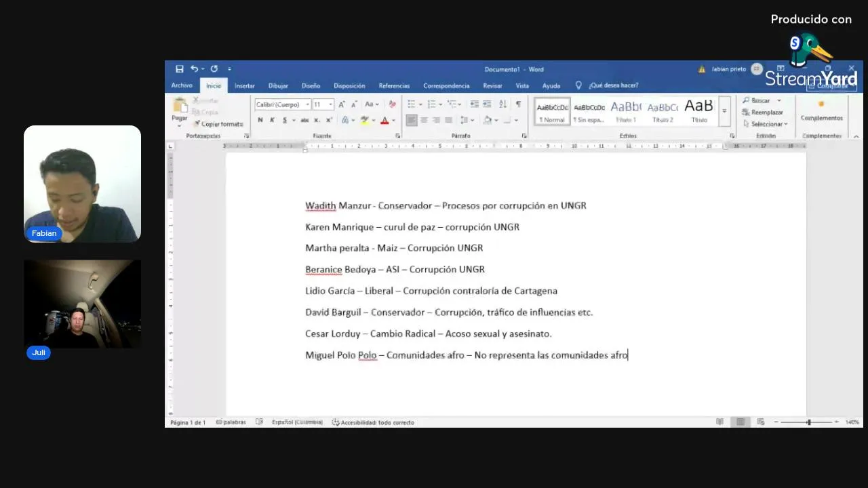Screen dimensions: 868x488
Task: Switch to Read Mode view in the status bar
Action: (x=719, y=422)
